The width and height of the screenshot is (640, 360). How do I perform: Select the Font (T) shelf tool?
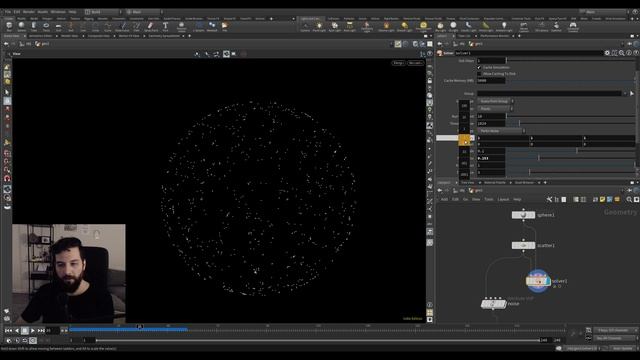coord(165,27)
